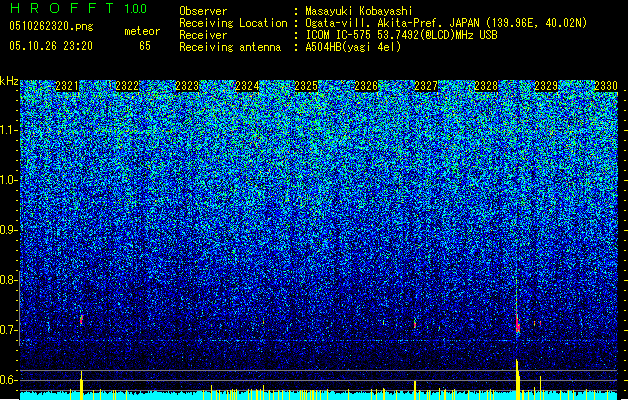Click the 'Receiver' field label
The image size is (629, 400).
[203, 35]
